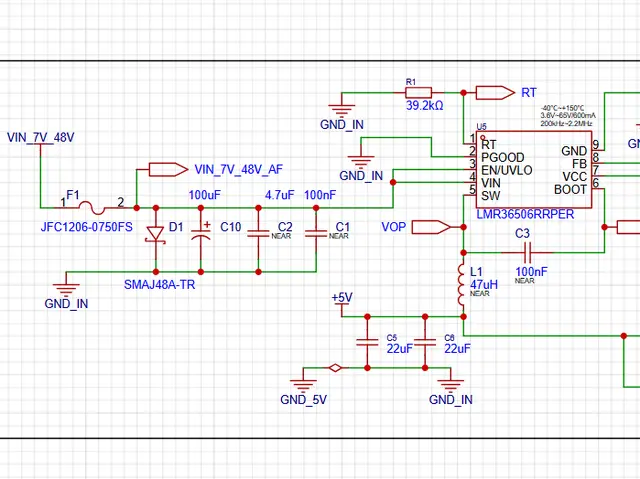Select the C5 capacitor symbol
Viewport: 640px width, 479px height.
(x=367, y=342)
